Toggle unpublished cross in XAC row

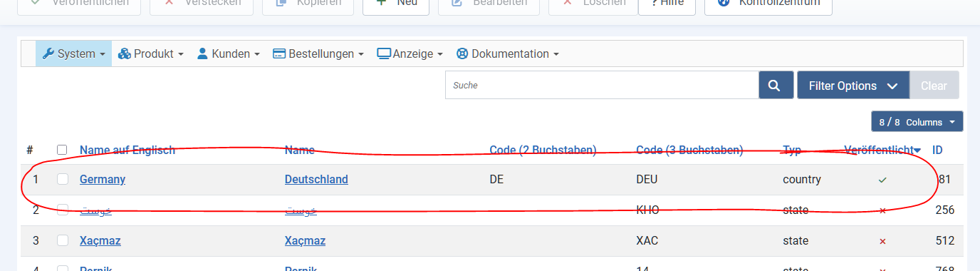click(882, 241)
